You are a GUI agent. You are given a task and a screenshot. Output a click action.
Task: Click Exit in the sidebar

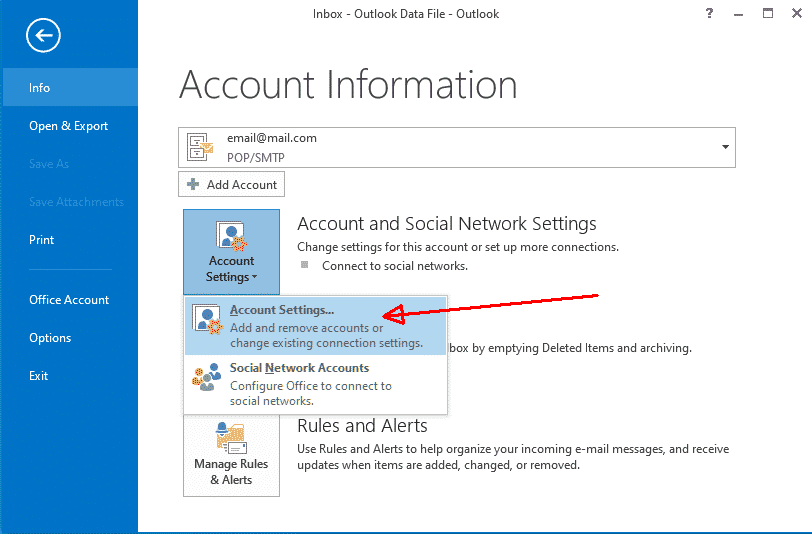coord(39,376)
